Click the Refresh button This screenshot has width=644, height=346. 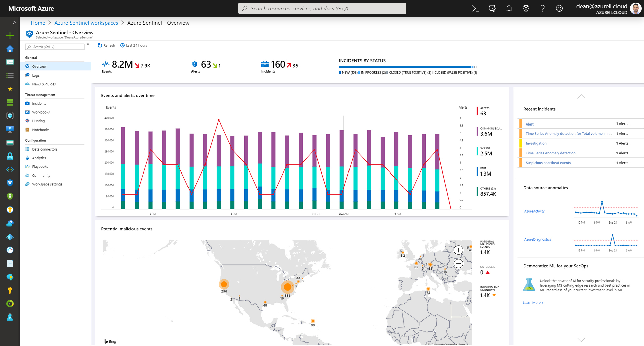[106, 45]
